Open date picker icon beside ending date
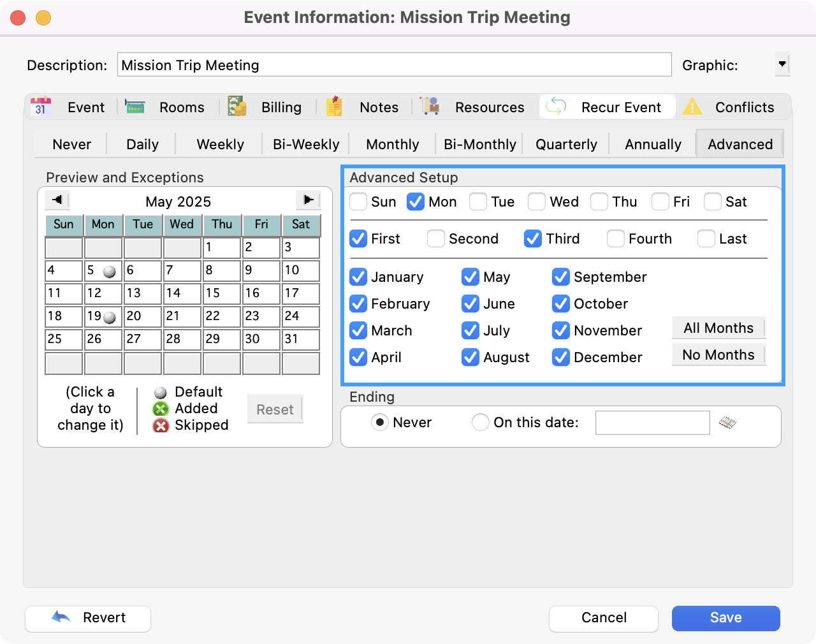 (x=727, y=422)
